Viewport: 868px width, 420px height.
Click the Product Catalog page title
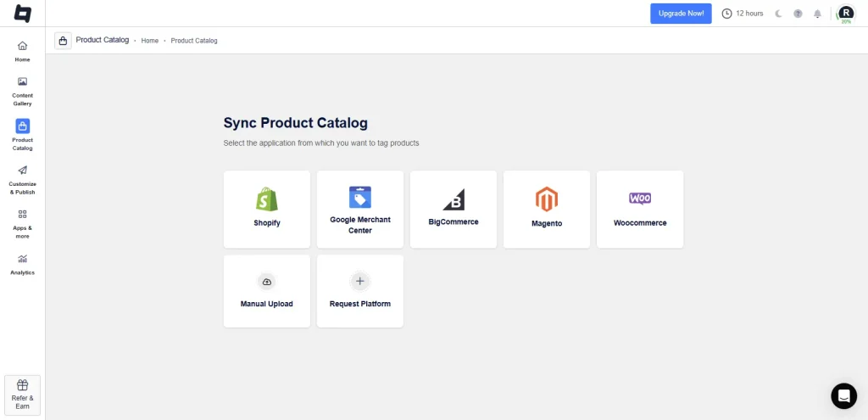[x=103, y=40]
